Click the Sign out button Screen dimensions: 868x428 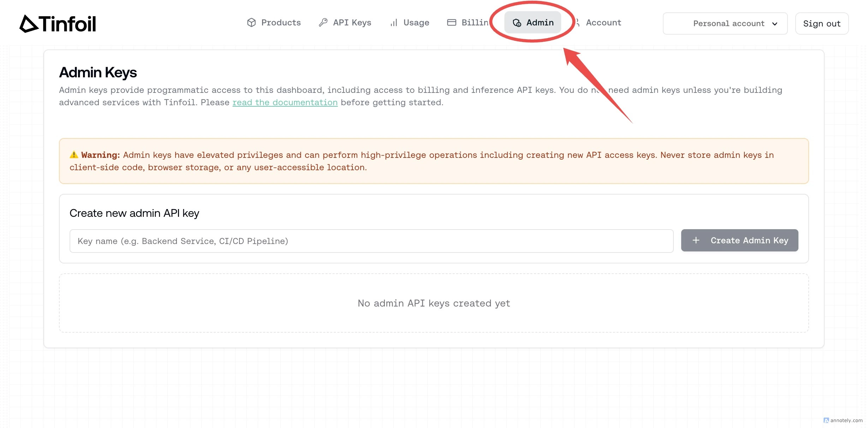click(x=822, y=24)
